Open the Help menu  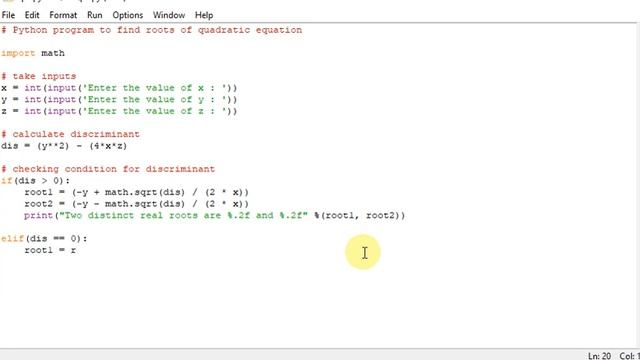pyautogui.click(x=204, y=15)
